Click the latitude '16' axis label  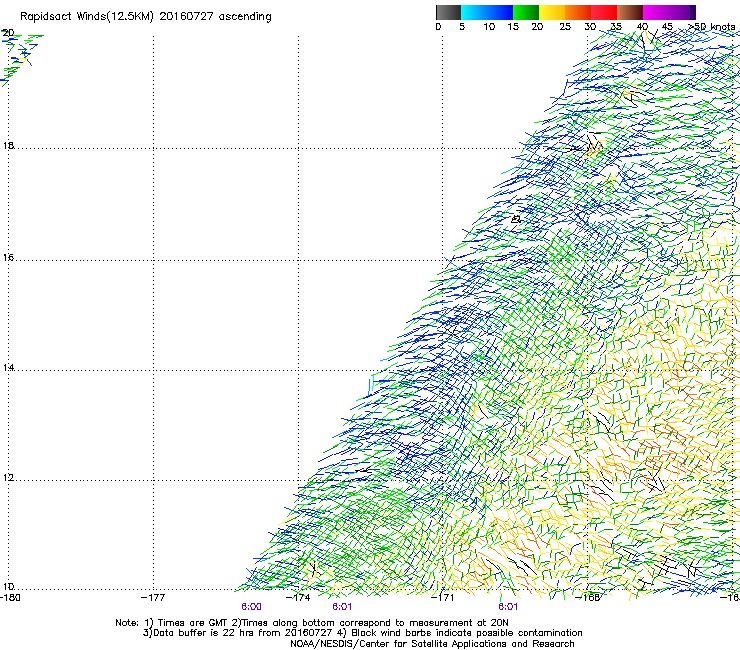[x=8, y=257]
